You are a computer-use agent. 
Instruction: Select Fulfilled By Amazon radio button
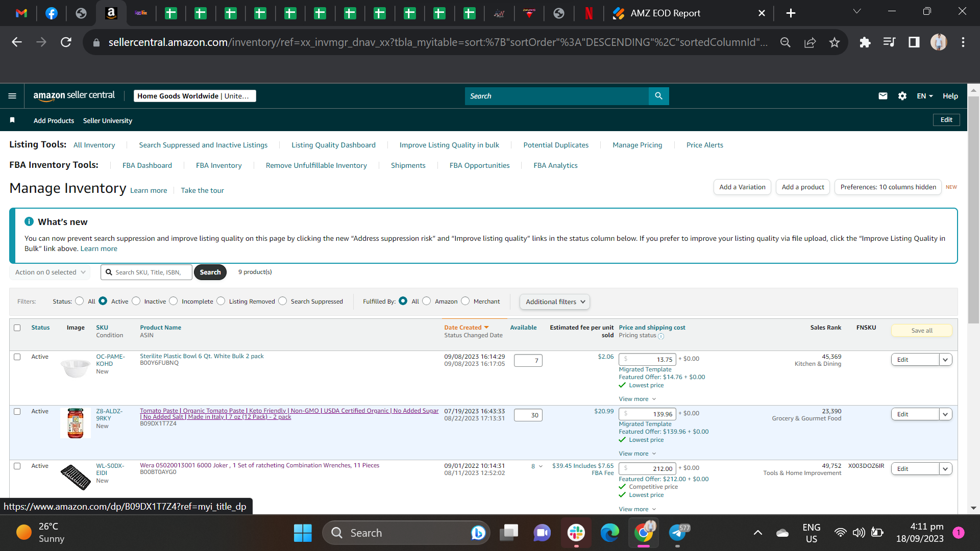click(427, 301)
